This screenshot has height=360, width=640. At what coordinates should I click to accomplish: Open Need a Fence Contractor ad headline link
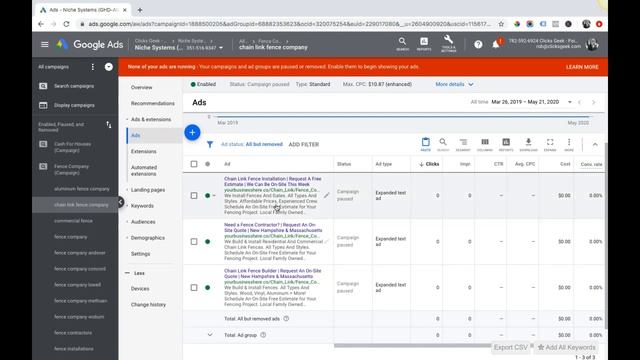pos(273,228)
